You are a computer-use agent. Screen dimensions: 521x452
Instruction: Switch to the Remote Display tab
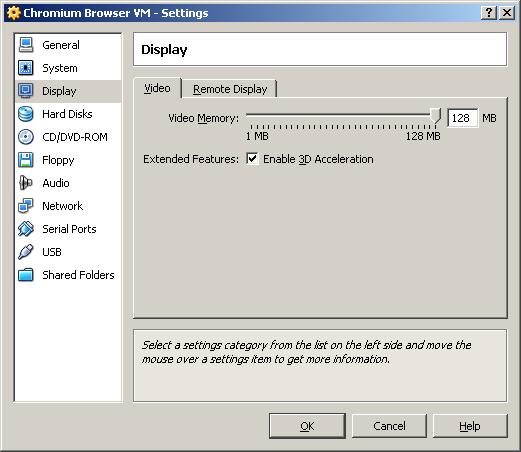tap(230, 89)
